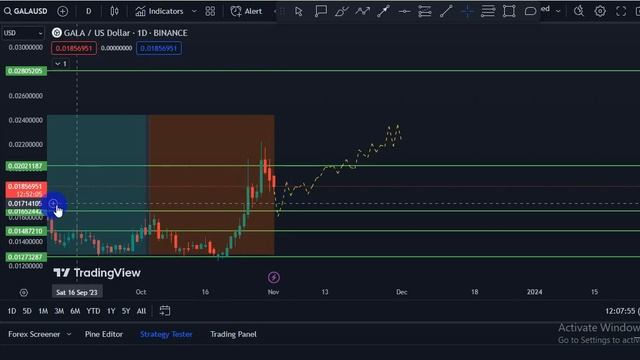Click the Sat 16 Sep '23 date label
640x360 pixels.
tap(77, 292)
